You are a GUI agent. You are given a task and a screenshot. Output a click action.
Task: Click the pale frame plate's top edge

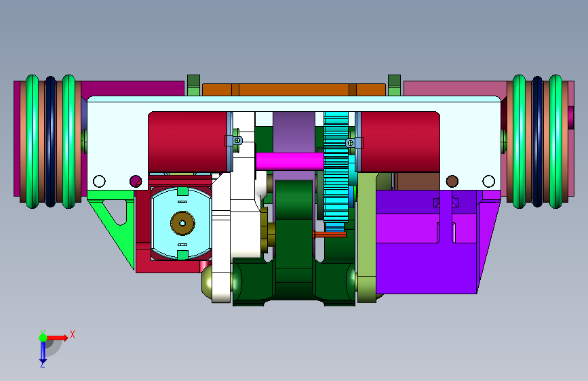[x=294, y=98]
